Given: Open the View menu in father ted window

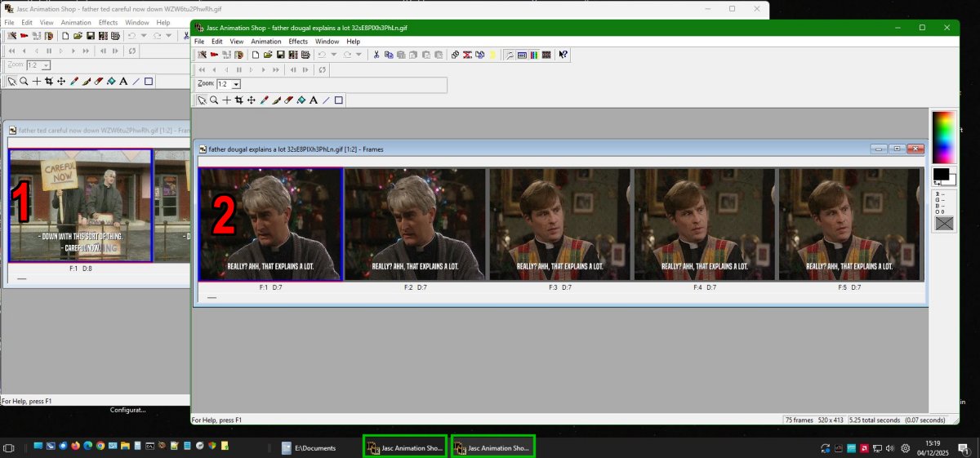Looking at the screenshot, I should point(47,22).
